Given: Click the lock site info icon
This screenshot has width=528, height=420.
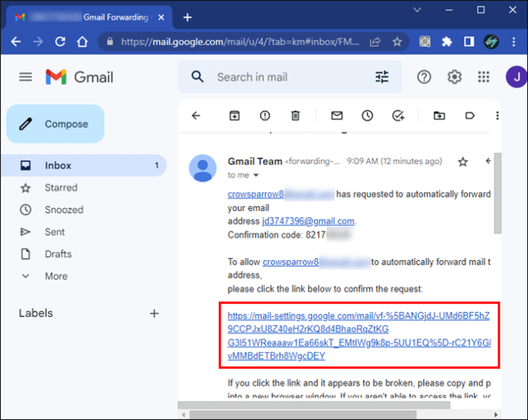Looking at the screenshot, I should (109, 41).
